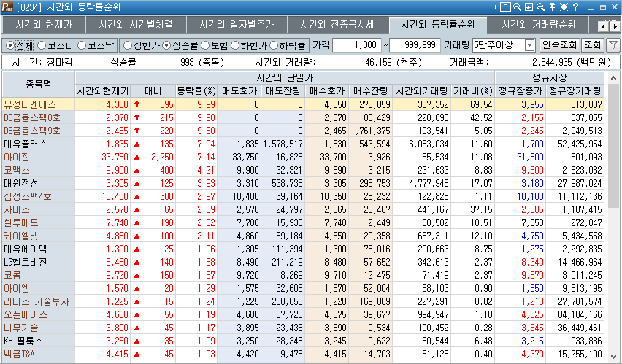This screenshot has height=364, width=622.
Task: Click the 나무기술 stock name
Action: (21, 328)
